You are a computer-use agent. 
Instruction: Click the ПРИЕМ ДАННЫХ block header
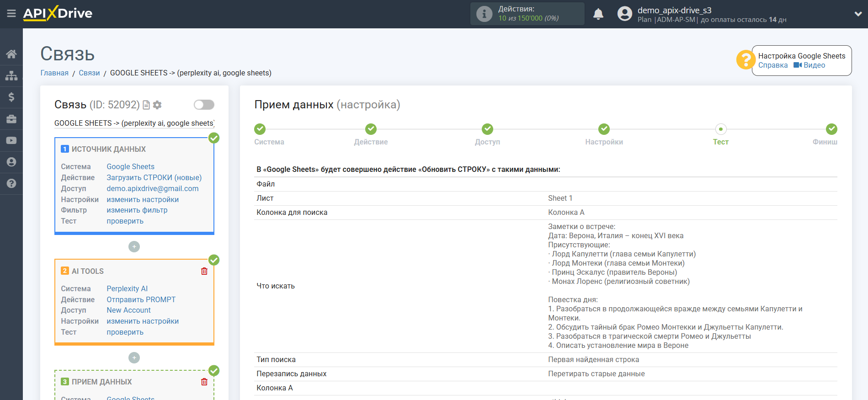pyautogui.click(x=101, y=382)
